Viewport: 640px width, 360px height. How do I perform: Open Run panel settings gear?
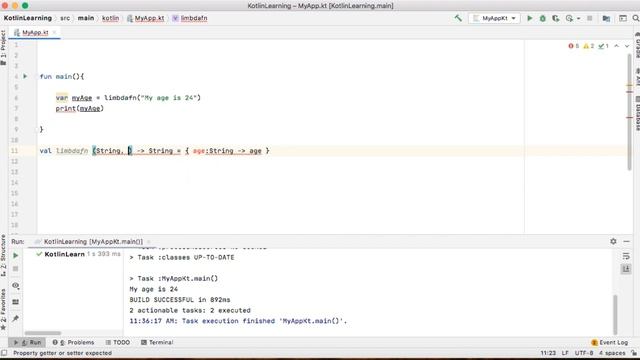(x=613, y=241)
